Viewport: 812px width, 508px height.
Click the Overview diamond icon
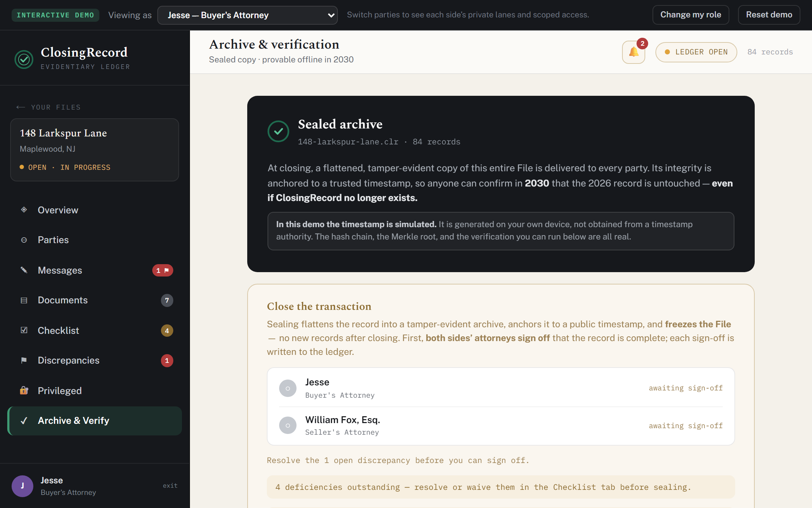[x=24, y=210]
